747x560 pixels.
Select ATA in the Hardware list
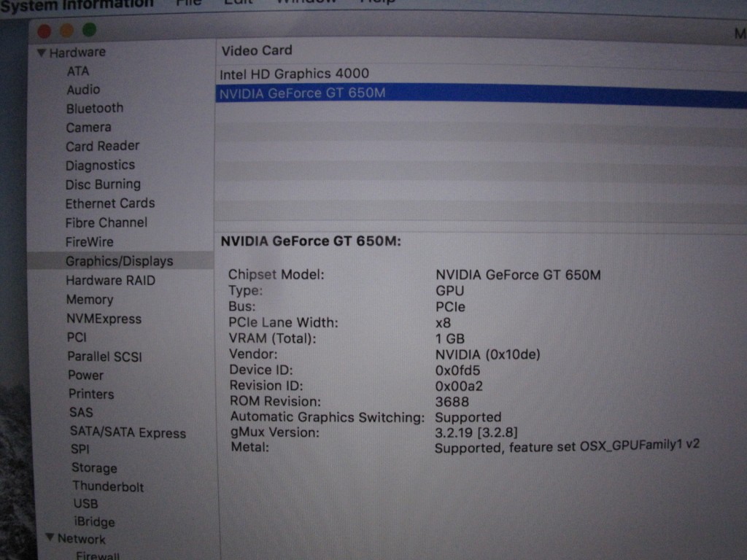pyautogui.click(x=77, y=71)
